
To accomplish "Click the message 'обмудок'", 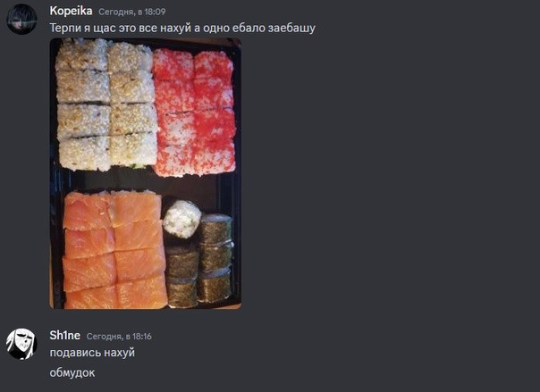I will 72,372.
